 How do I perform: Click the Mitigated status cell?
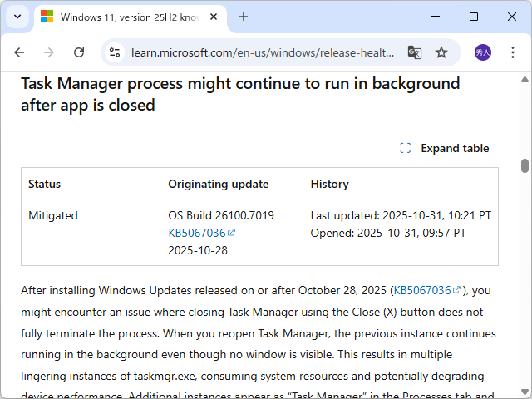point(53,215)
